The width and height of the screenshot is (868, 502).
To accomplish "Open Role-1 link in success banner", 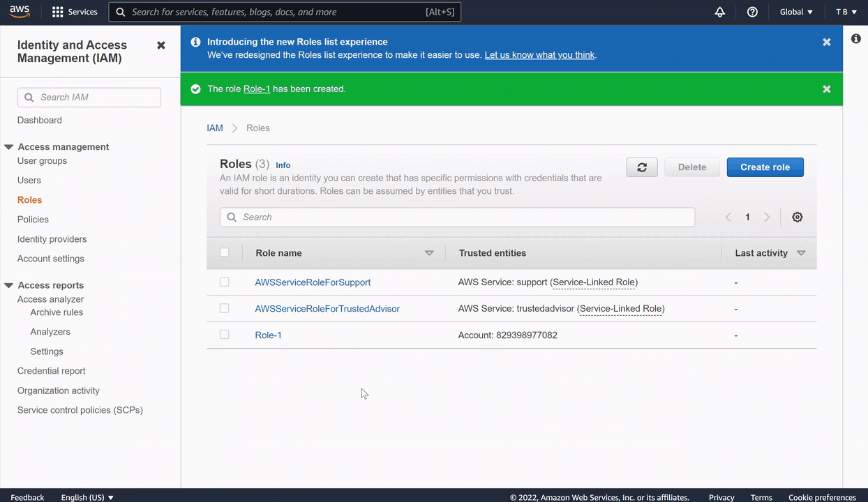I will click(x=257, y=89).
